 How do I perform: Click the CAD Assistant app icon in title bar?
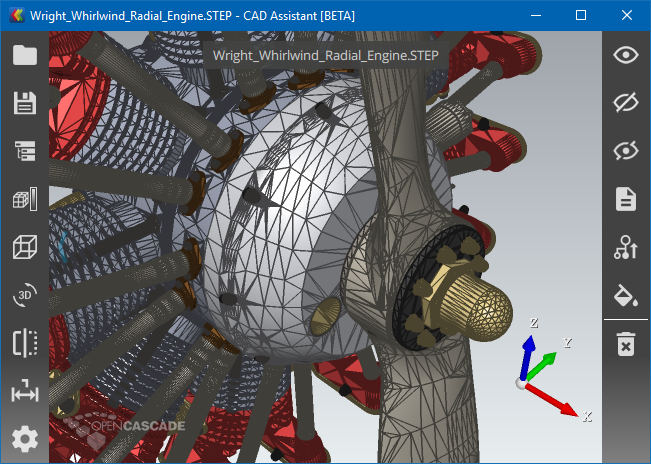17,16
